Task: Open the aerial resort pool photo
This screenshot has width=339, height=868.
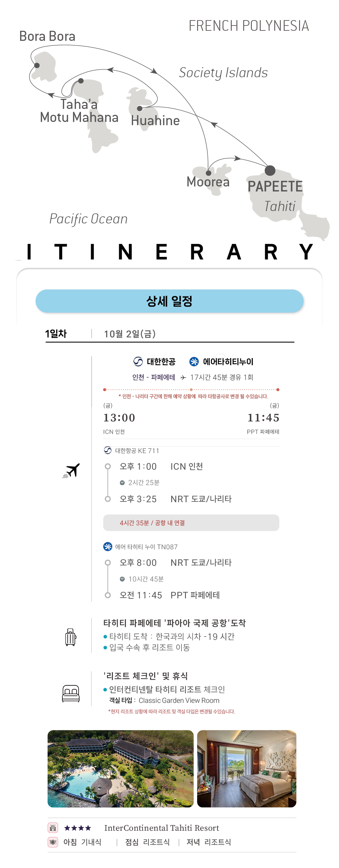Action: point(121,768)
